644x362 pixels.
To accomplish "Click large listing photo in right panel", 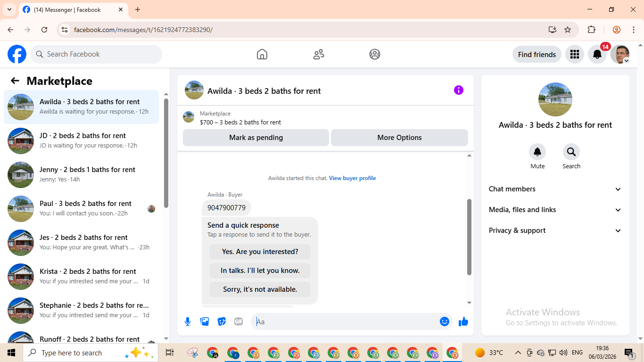I will coord(555,99).
